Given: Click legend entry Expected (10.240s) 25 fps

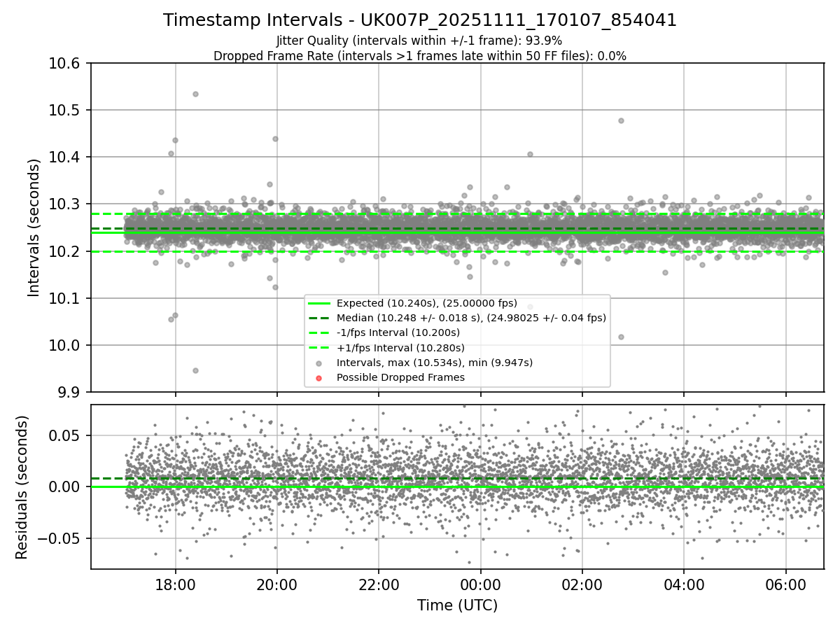Looking at the screenshot, I should [x=427, y=303].
